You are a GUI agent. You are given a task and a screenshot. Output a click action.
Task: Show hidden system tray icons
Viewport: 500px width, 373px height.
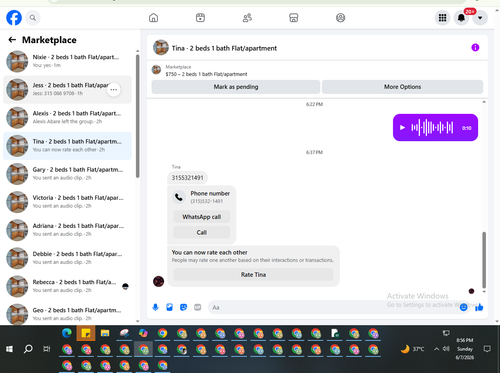[436, 349]
